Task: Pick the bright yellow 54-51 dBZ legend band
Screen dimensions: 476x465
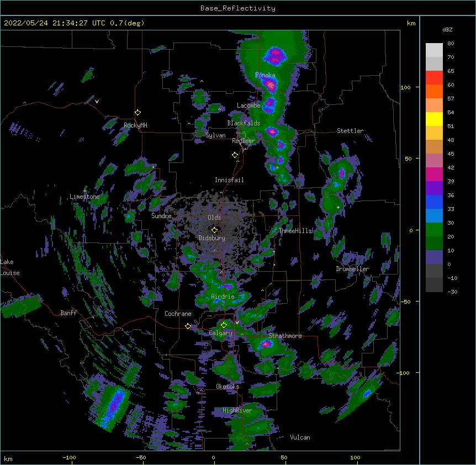Action: [x=434, y=119]
